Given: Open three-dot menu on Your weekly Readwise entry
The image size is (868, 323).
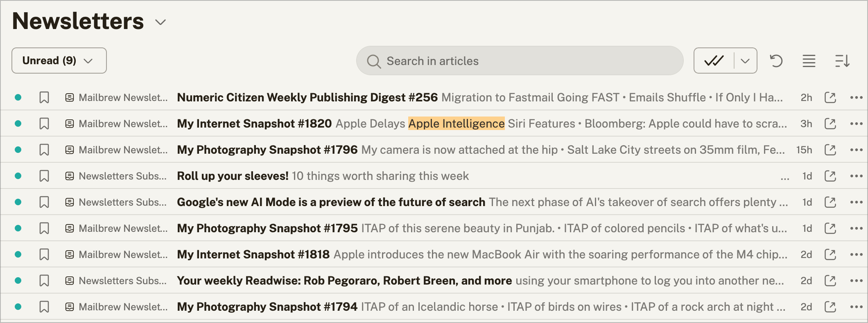Looking at the screenshot, I should click(x=857, y=280).
